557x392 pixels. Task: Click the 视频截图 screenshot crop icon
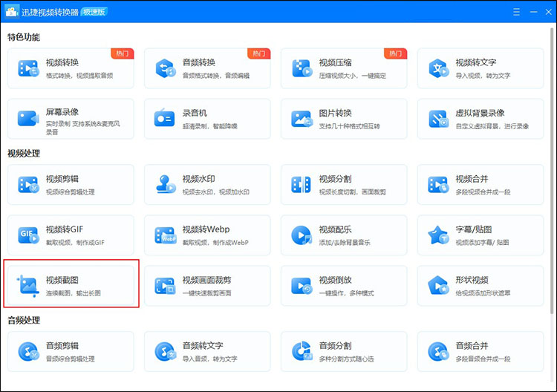(27, 286)
